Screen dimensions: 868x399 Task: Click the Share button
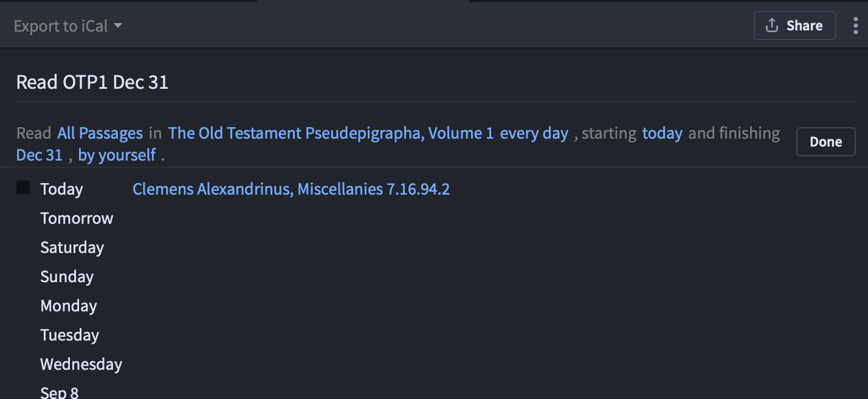coord(794,26)
